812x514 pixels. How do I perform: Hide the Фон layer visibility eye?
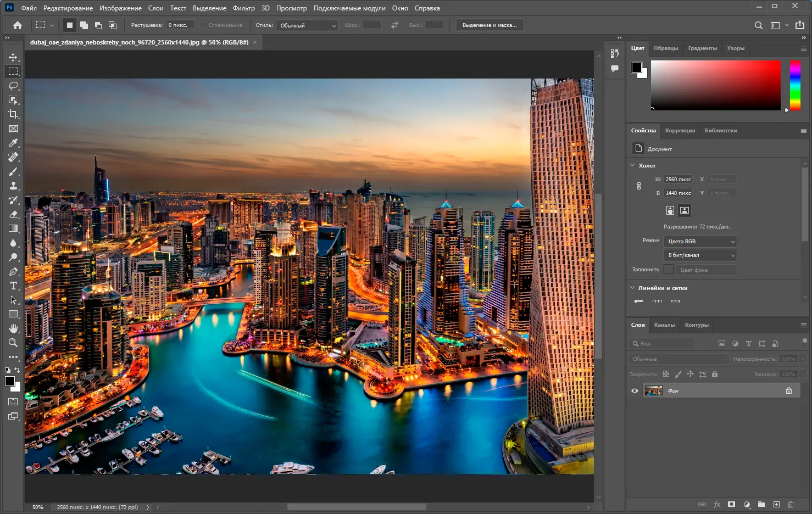(x=635, y=390)
